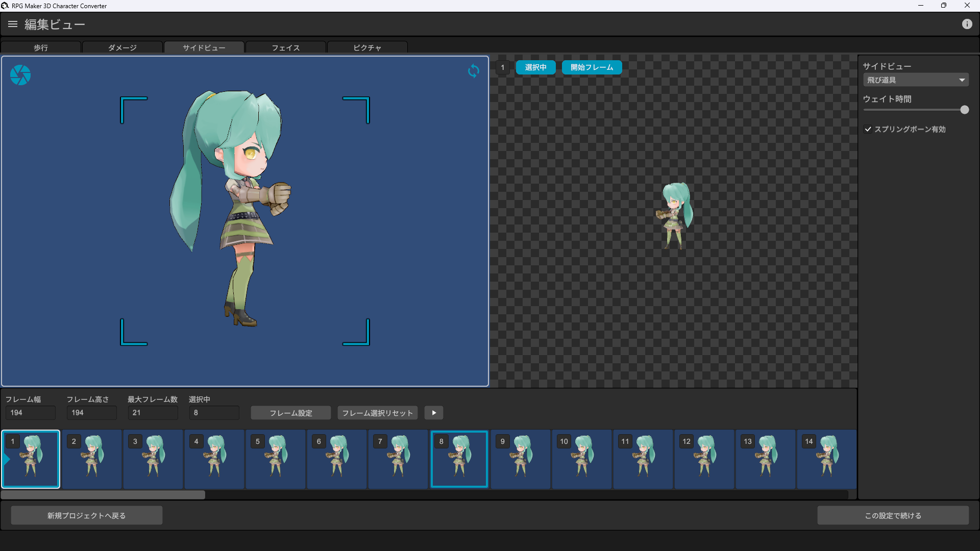Viewport: 980px width, 551px height.
Task: Deselect frame 1 thumbnail in the filmstrip
Action: pos(30,459)
